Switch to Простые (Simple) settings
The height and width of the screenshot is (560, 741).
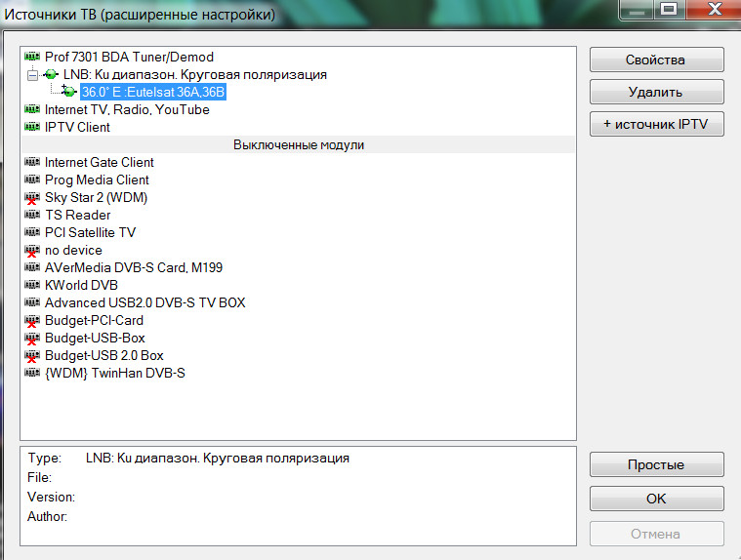click(656, 465)
